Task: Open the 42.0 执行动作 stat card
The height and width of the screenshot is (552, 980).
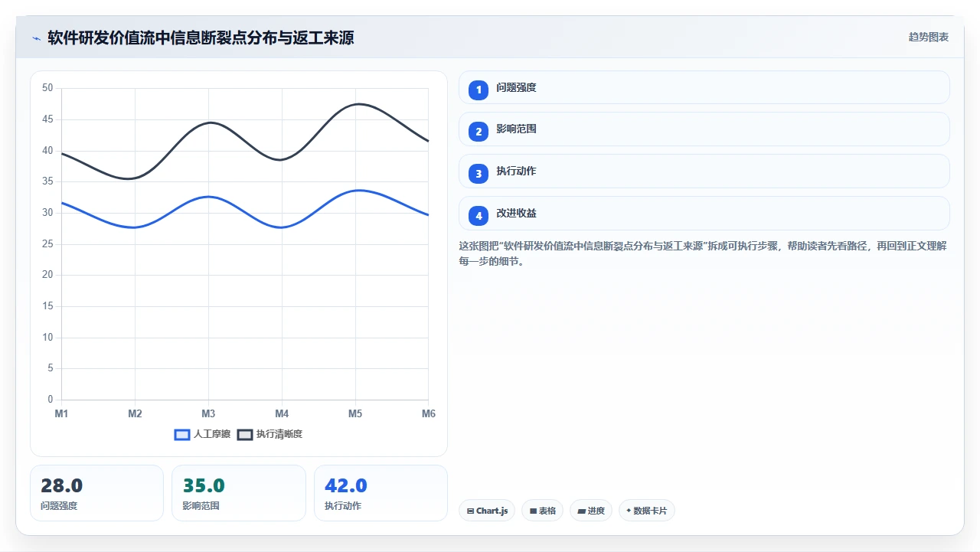Action: [x=381, y=493]
